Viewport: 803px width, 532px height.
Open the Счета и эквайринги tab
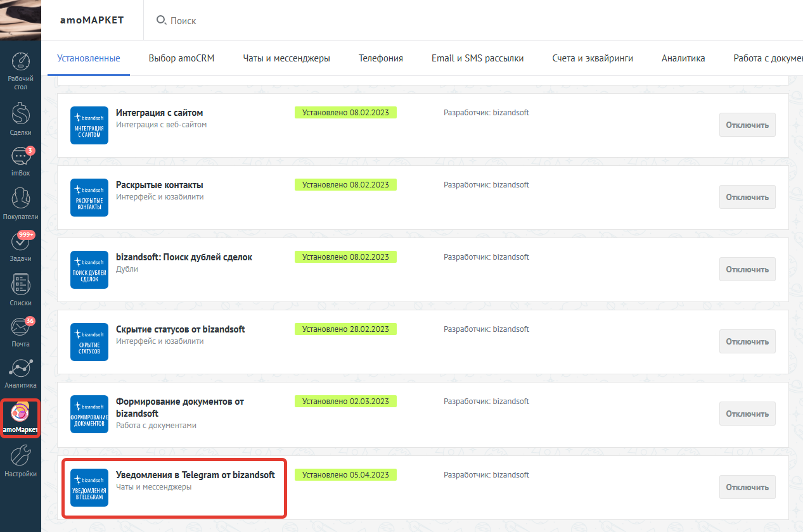click(593, 58)
